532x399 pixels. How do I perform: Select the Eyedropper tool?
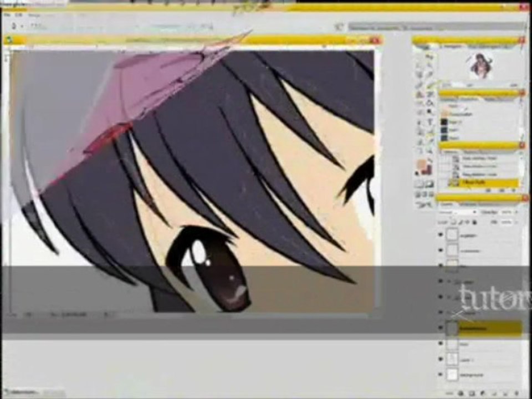coord(430,140)
